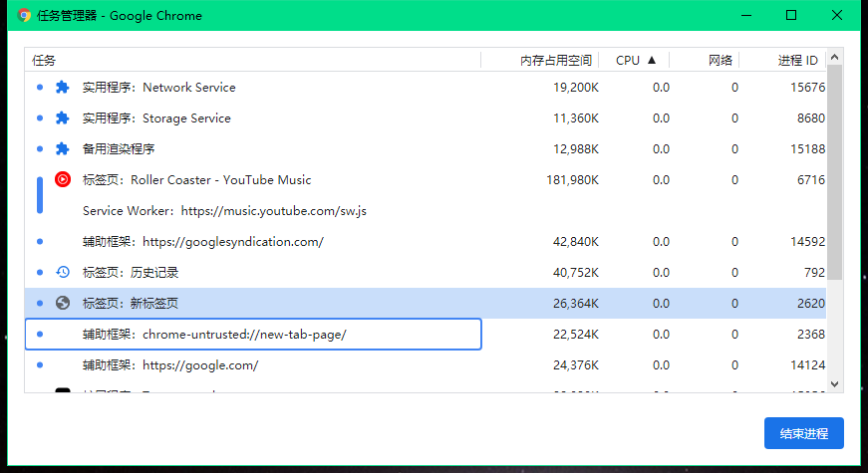Click memory value 11,360K
The width and height of the screenshot is (868, 473).
coord(576,118)
